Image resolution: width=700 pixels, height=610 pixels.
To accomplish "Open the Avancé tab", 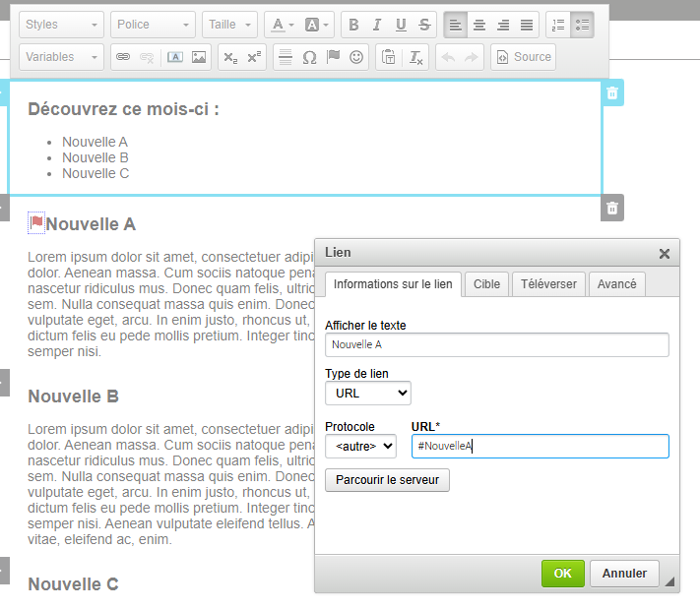I will coord(616,283).
